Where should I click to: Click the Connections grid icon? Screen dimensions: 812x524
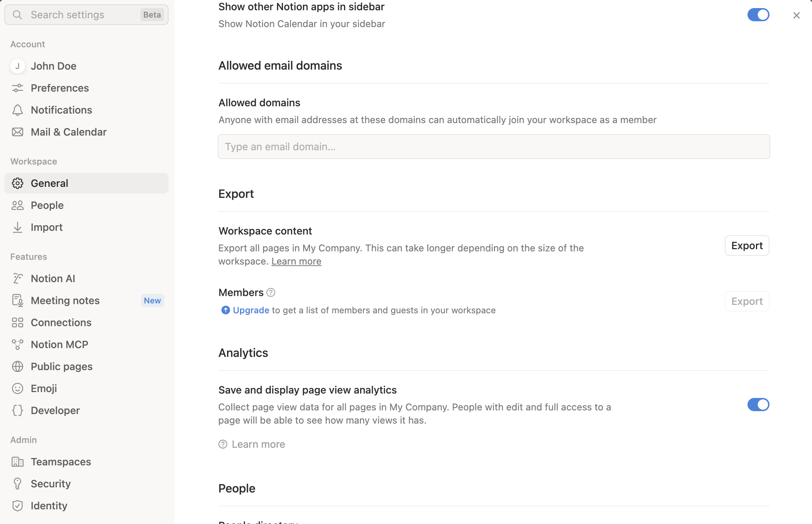18,322
